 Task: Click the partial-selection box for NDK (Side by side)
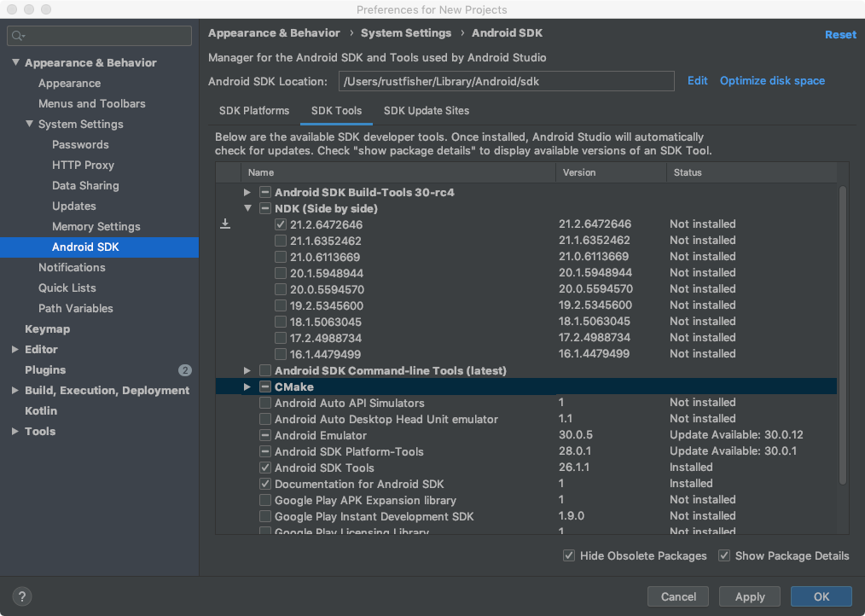265,208
